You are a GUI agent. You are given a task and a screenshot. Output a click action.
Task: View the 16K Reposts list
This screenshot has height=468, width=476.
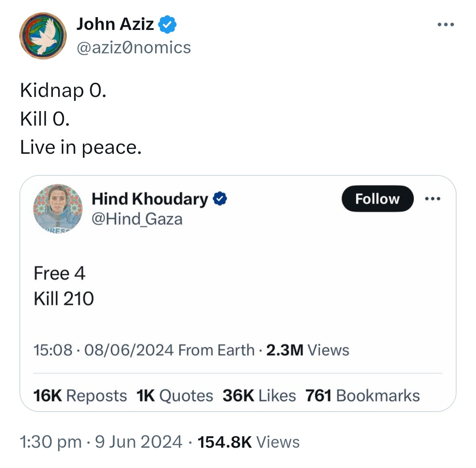[80, 396]
